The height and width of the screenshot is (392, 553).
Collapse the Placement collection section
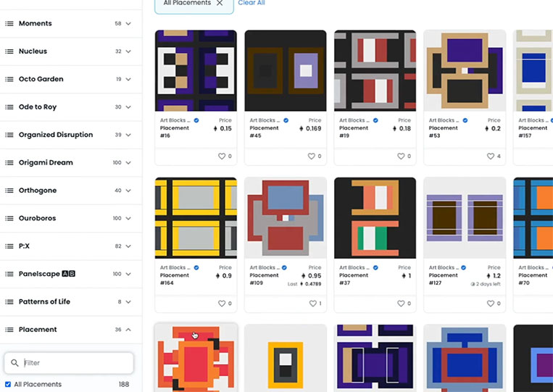click(x=128, y=330)
